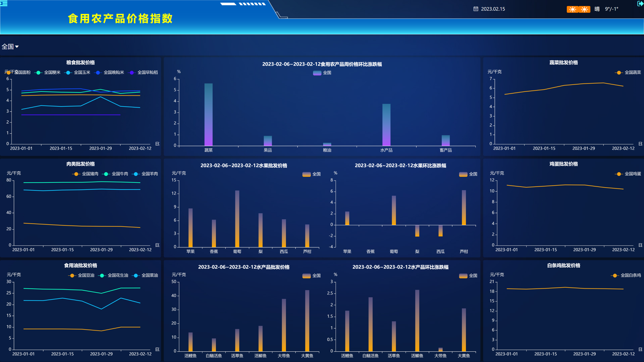Toggle 全国鸡蛋 legend series

point(628,174)
